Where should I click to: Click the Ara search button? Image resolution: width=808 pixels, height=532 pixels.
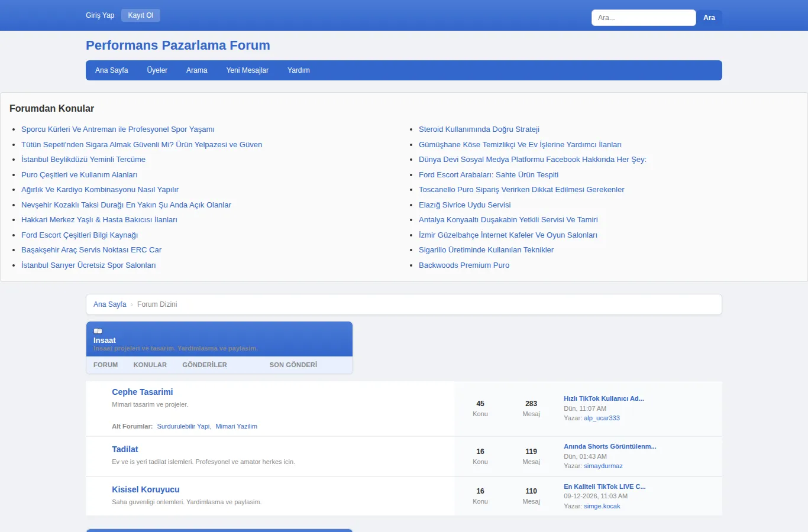pos(709,18)
